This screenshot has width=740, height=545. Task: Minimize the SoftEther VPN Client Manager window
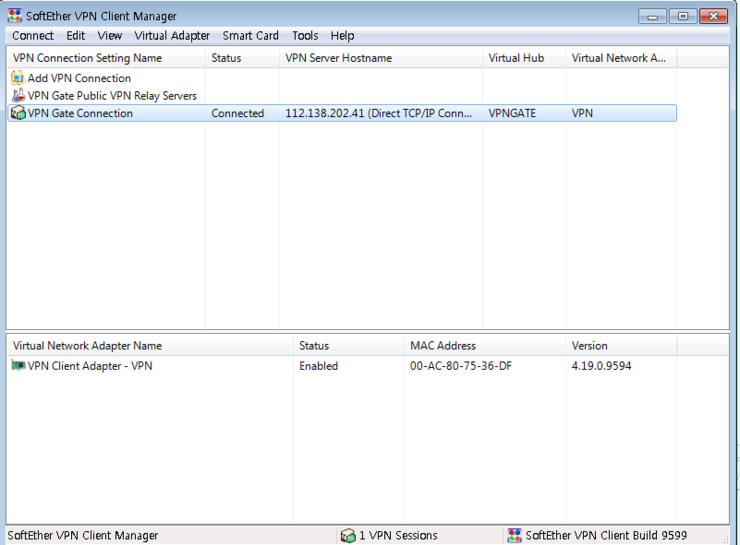(652, 17)
